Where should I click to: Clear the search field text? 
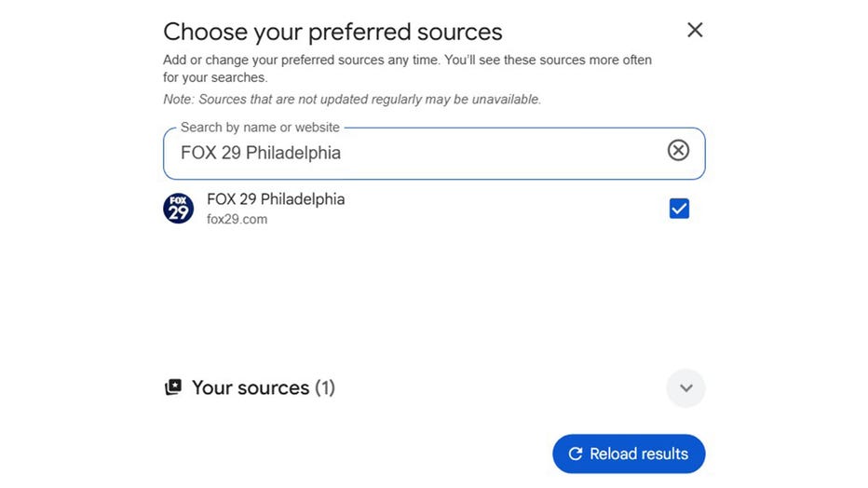[678, 150]
